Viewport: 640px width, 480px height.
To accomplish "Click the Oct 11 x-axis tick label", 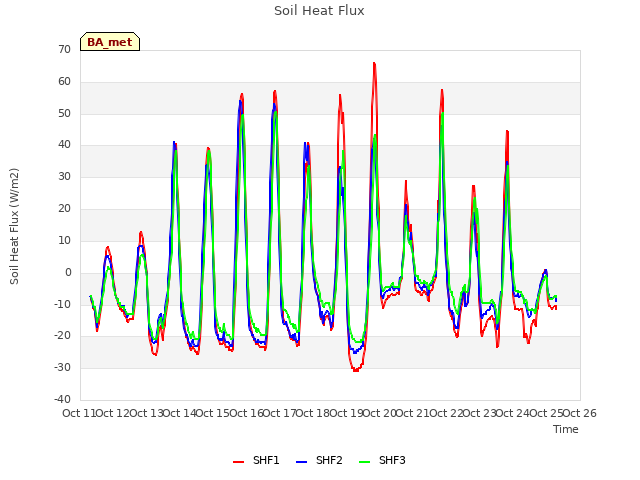I will [79, 413].
